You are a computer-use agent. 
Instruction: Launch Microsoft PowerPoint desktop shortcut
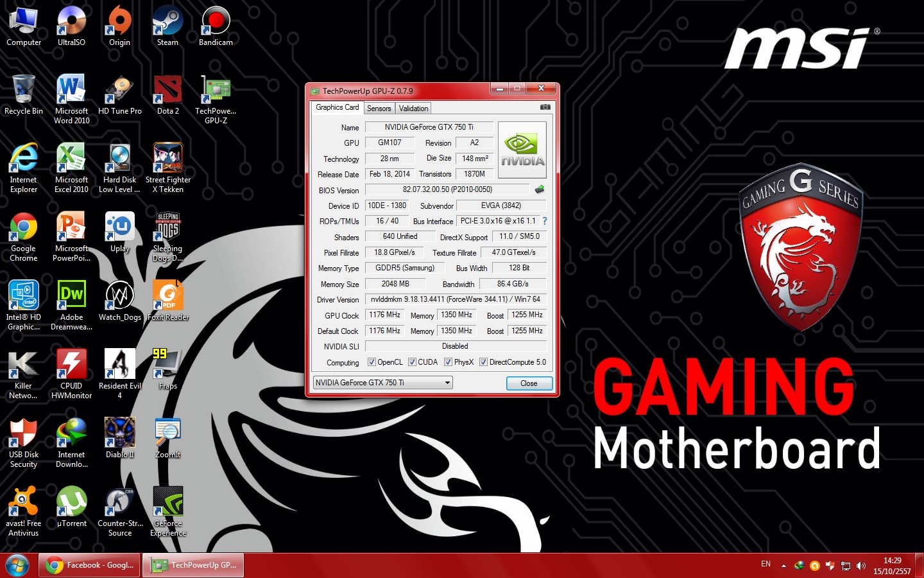(x=71, y=236)
